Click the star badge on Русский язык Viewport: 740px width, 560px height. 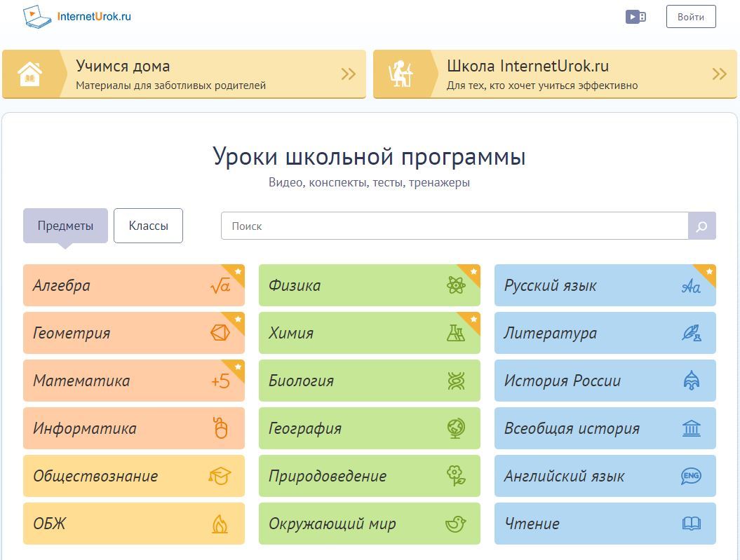pyautogui.click(x=709, y=271)
